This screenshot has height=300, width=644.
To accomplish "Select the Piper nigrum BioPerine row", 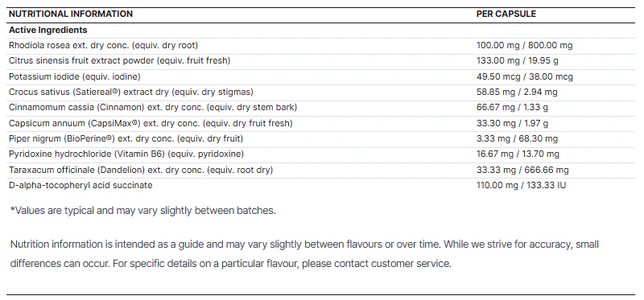I will 320,138.
